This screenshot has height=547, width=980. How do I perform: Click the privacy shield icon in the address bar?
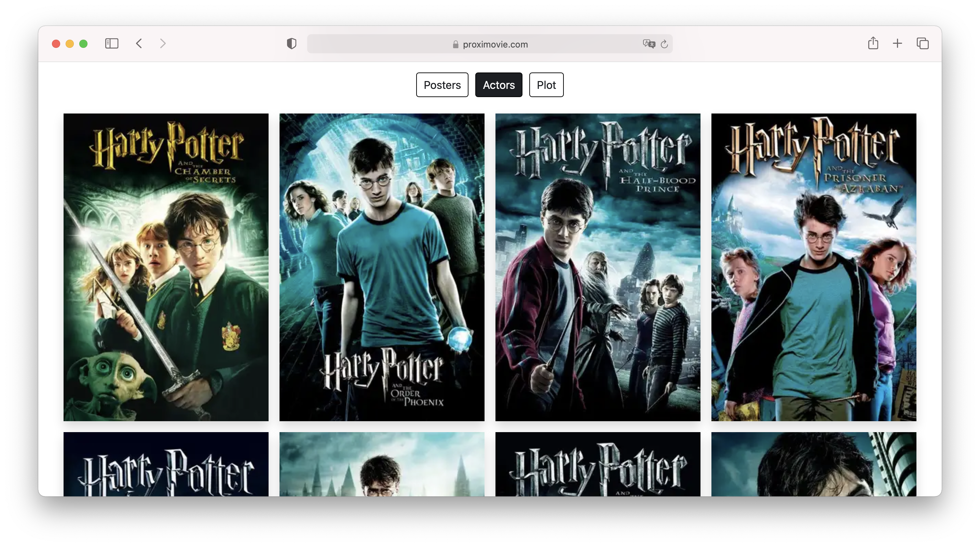point(291,43)
